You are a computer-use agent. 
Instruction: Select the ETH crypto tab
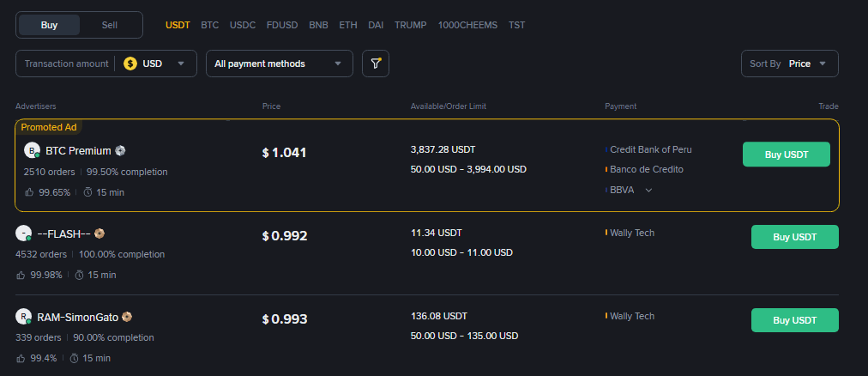tap(348, 25)
